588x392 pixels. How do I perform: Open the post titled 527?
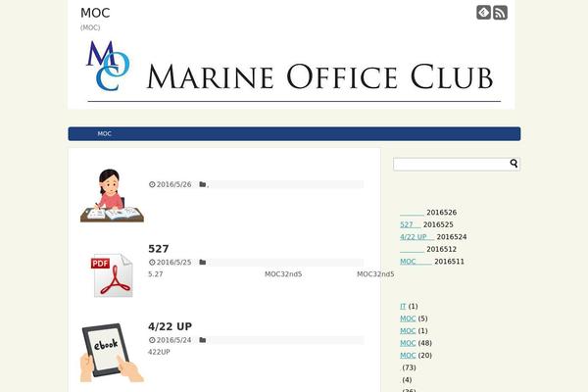(x=158, y=249)
